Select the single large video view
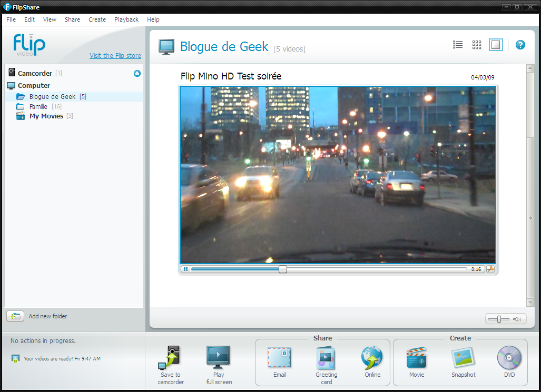The width and height of the screenshot is (541, 392). click(496, 45)
